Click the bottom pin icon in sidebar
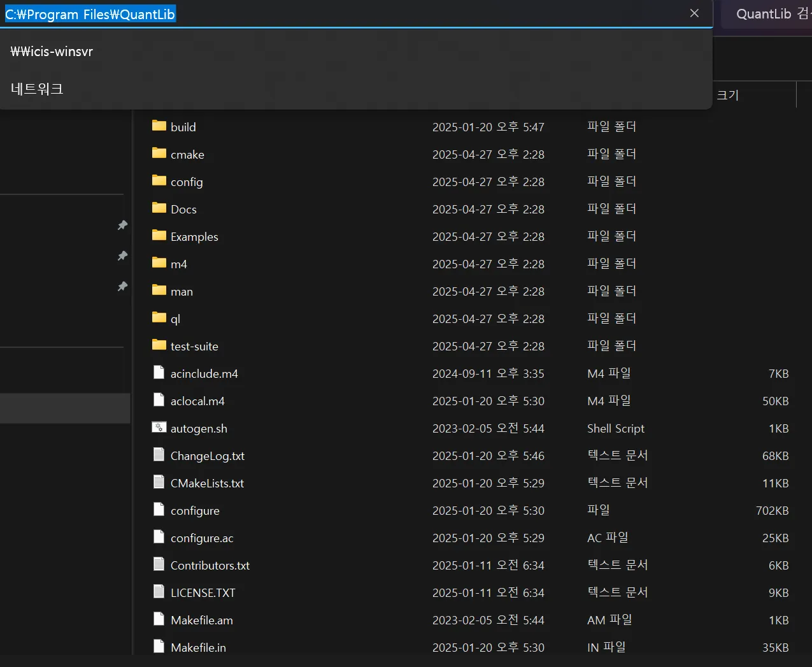This screenshot has height=667, width=812. click(x=122, y=287)
